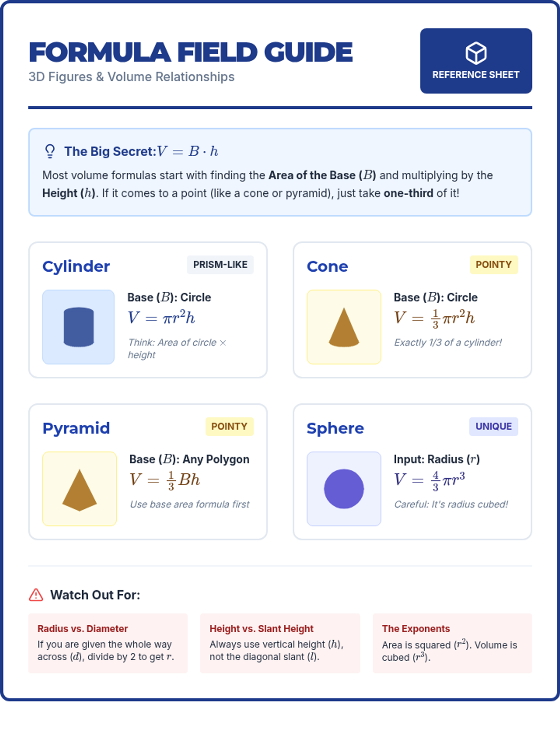Click the brown pyramid shape illustration
This screenshot has width=560, height=747.
coord(79,490)
